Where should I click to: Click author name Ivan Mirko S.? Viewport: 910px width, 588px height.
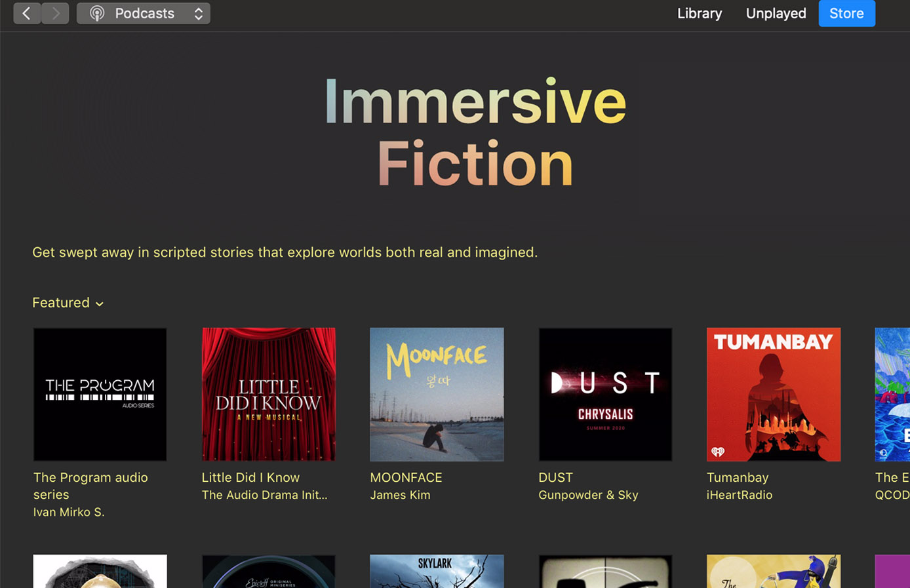tap(69, 512)
